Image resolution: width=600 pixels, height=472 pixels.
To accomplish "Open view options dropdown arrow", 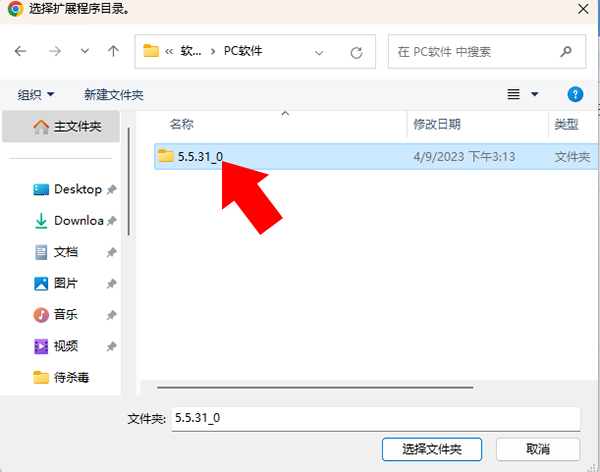I will [x=535, y=94].
